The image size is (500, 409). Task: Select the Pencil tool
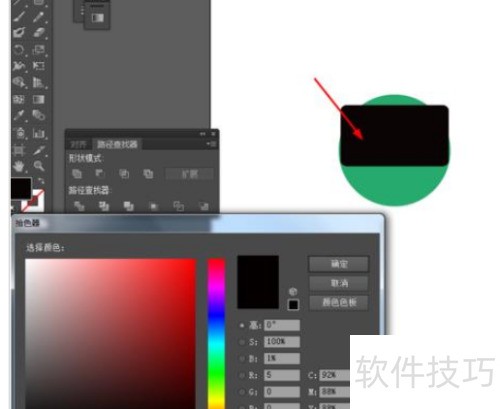[x=38, y=16]
